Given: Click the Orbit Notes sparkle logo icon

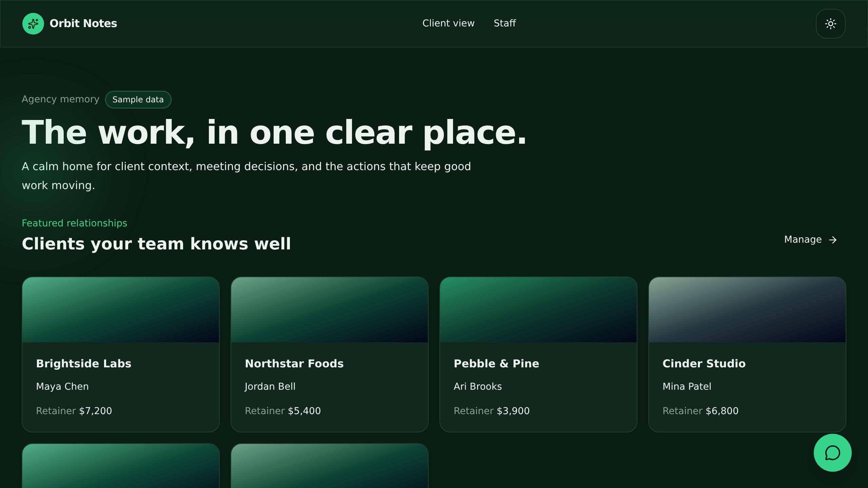Looking at the screenshot, I should [33, 24].
